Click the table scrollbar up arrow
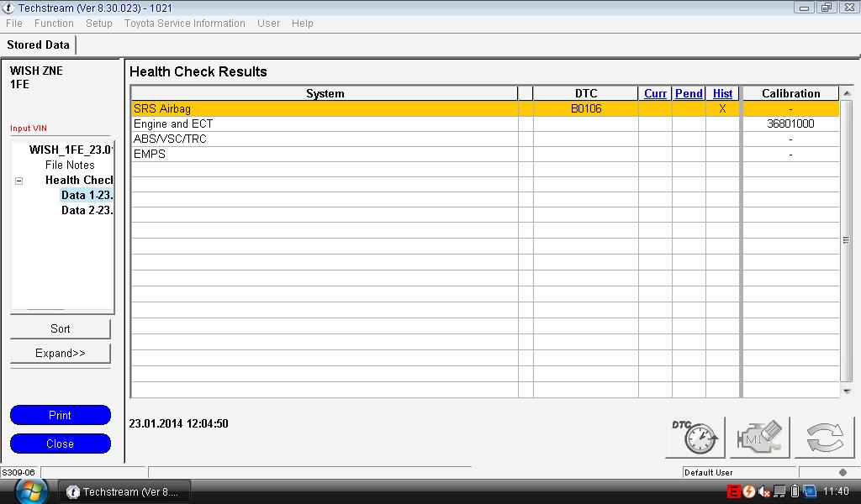 coord(847,93)
